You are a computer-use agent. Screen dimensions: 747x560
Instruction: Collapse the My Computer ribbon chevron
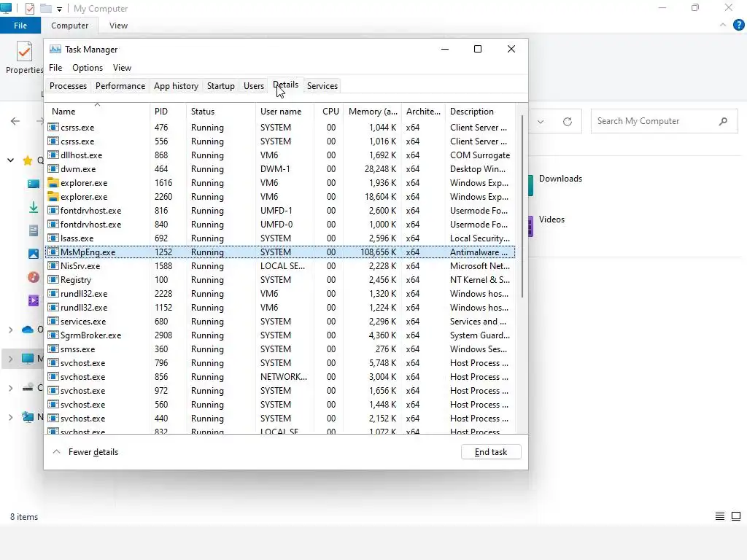click(723, 26)
